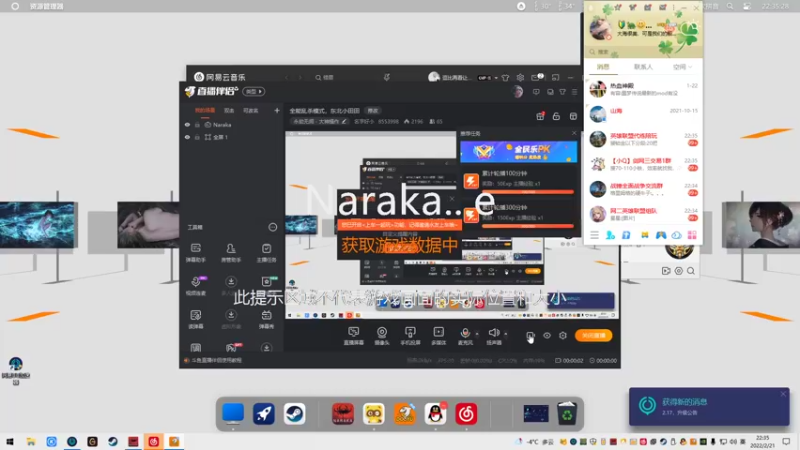Image resolution: width=800 pixels, height=450 pixels.
Task: Click orange 关闭直播 stop streaming button
Action: [593, 335]
